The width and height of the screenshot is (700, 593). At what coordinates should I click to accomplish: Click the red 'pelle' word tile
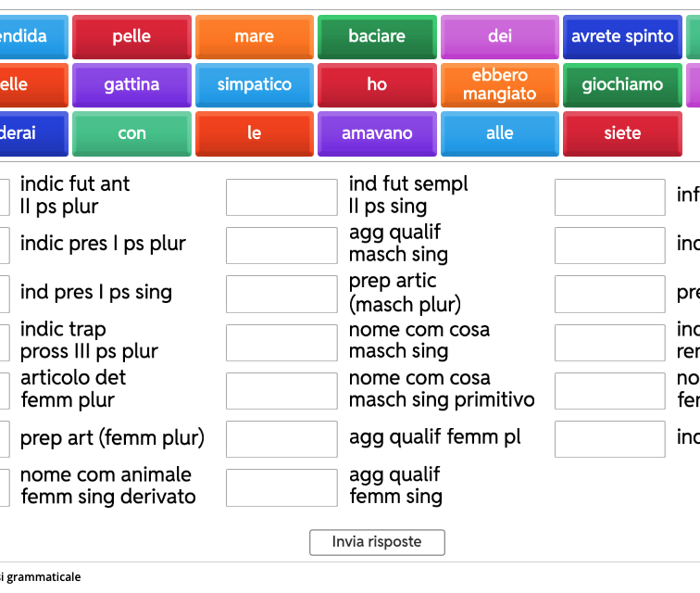click(x=131, y=37)
